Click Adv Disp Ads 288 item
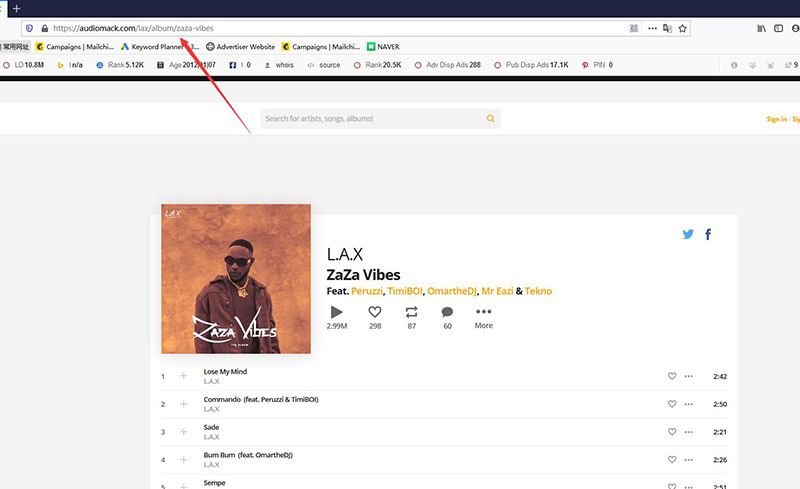This screenshot has height=489, width=800. 447,65
